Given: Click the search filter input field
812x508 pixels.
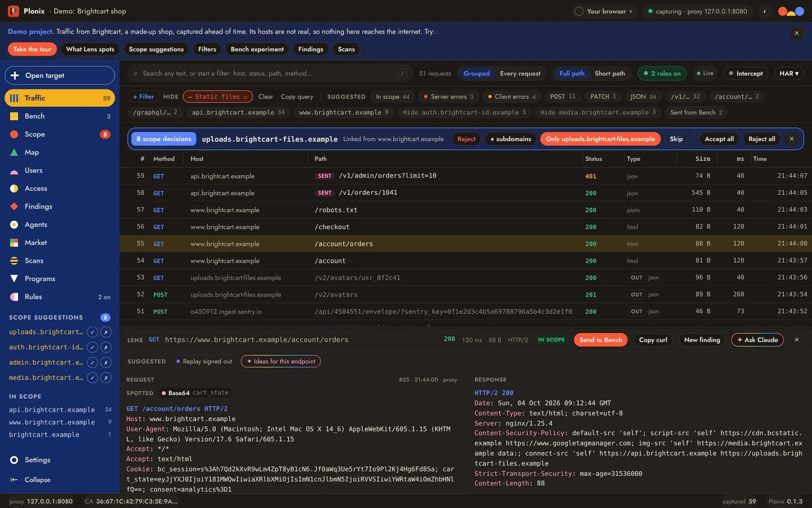Looking at the screenshot, I should click(x=271, y=73).
